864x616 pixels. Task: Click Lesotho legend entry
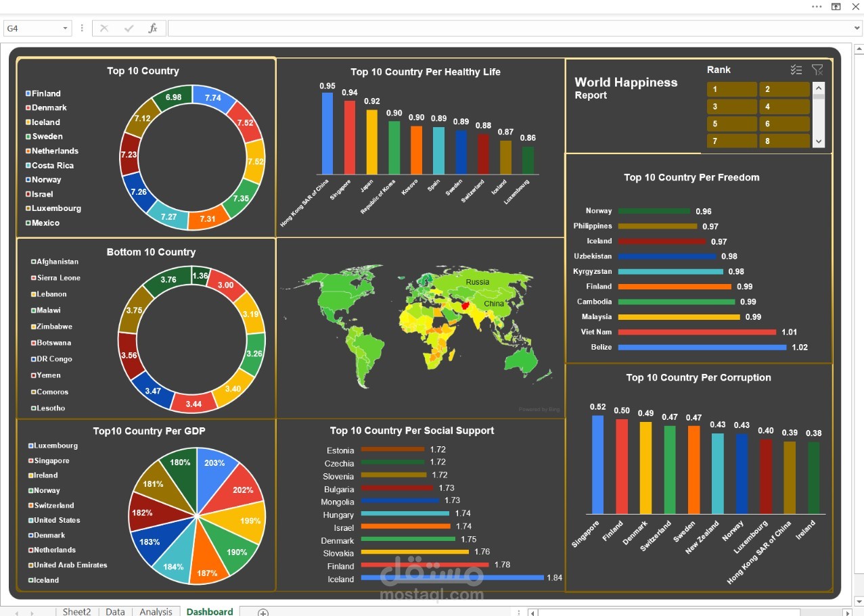point(48,408)
